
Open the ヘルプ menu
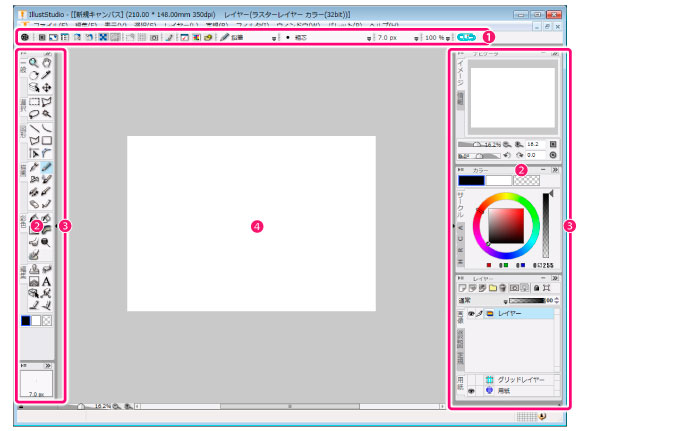click(384, 25)
